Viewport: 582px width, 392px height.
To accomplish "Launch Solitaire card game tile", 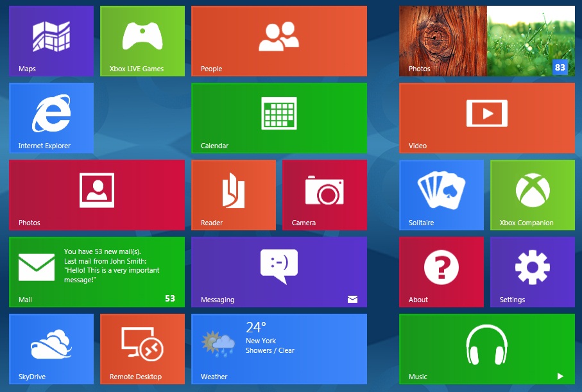I will click(x=441, y=195).
